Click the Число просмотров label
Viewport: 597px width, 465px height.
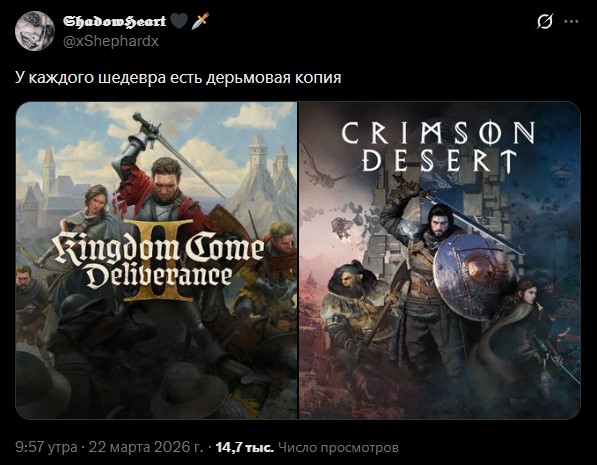click(338, 447)
